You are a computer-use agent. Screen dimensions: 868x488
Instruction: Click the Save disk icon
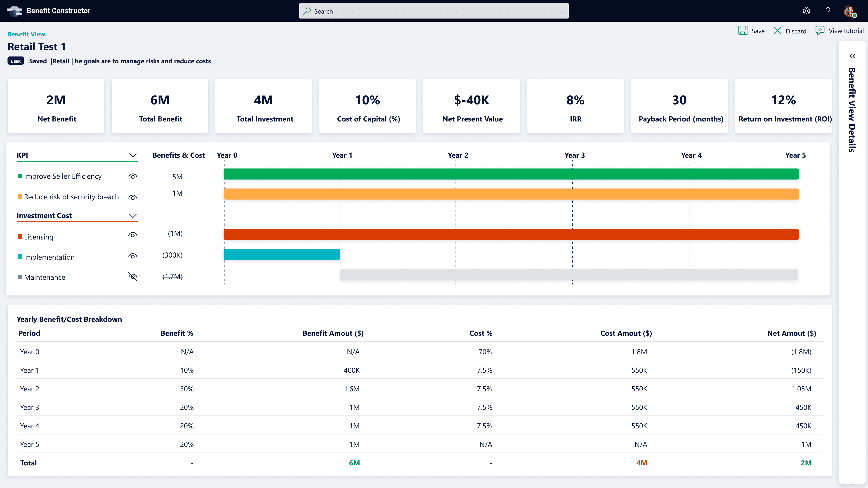tap(743, 31)
